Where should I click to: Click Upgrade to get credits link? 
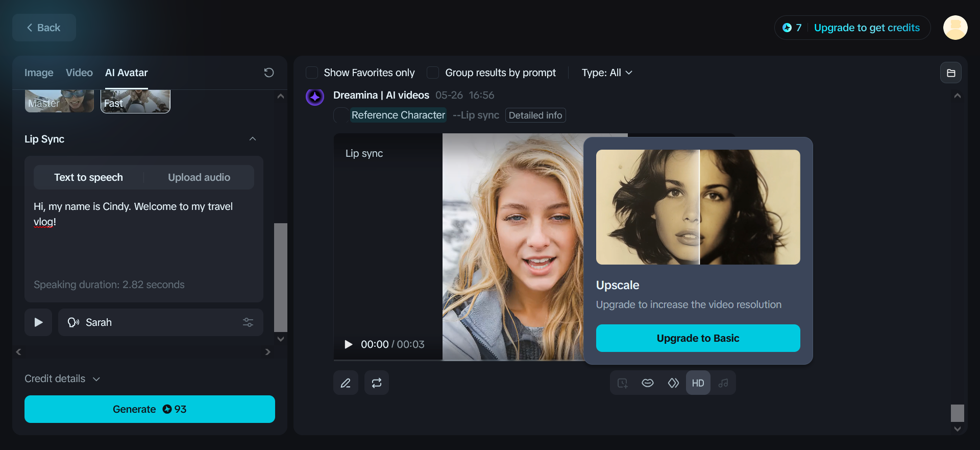tap(867, 28)
